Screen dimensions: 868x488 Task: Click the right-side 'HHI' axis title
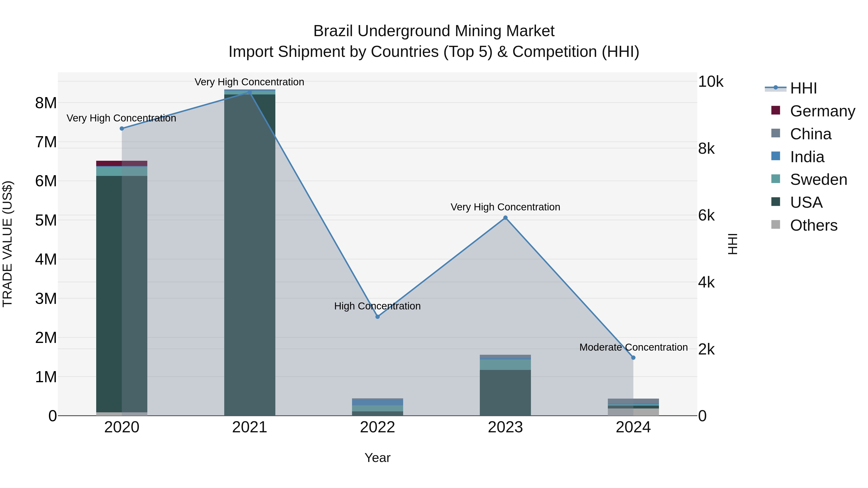coord(732,244)
